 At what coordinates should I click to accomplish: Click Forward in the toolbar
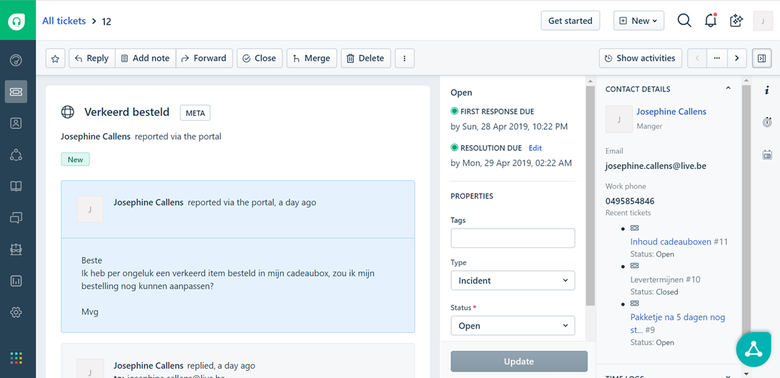(x=204, y=58)
